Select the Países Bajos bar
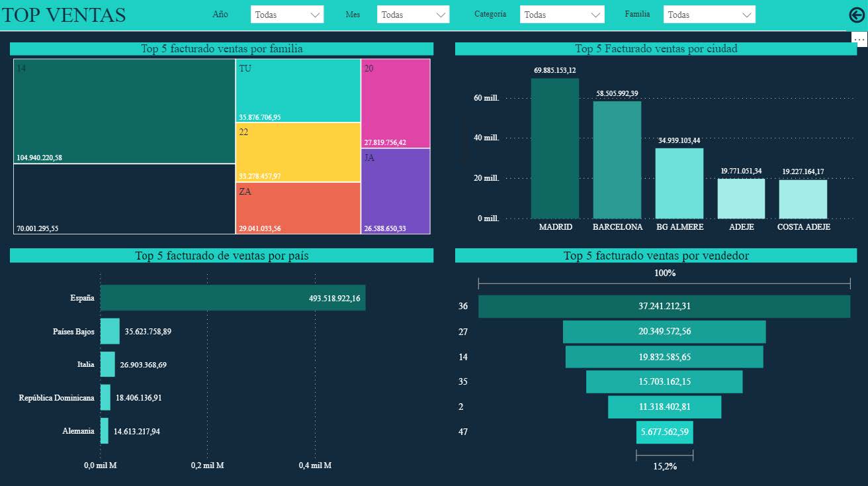Screen dimensions: 868x486 point(110,331)
